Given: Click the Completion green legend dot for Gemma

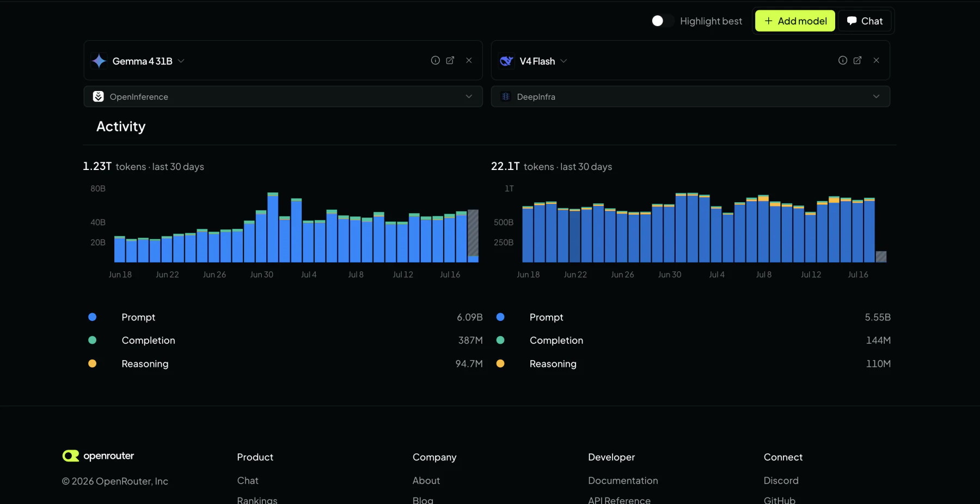Looking at the screenshot, I should [x=93, y=340].
